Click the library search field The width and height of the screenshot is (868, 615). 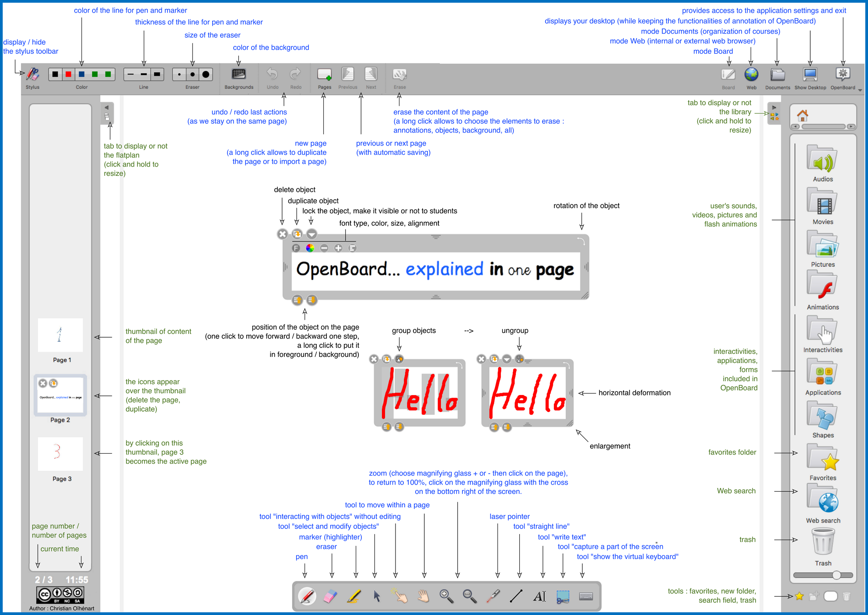[x=830, y=596]
